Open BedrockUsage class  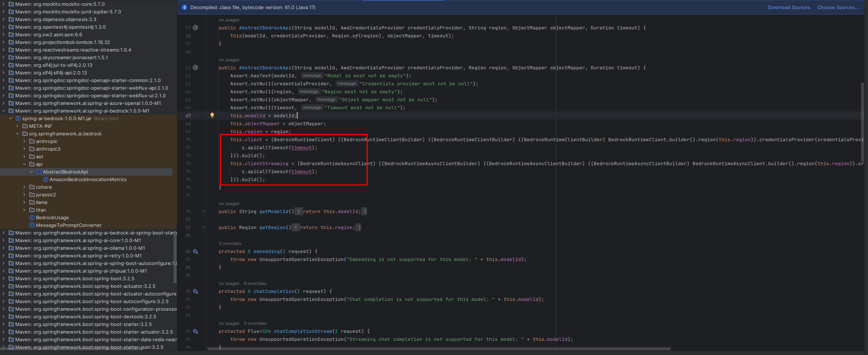[52, 217]
